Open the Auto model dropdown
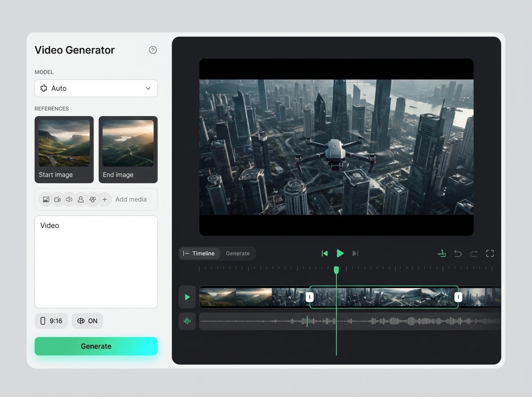This screenshot has height=397, width=532. [x=96, y=88]
